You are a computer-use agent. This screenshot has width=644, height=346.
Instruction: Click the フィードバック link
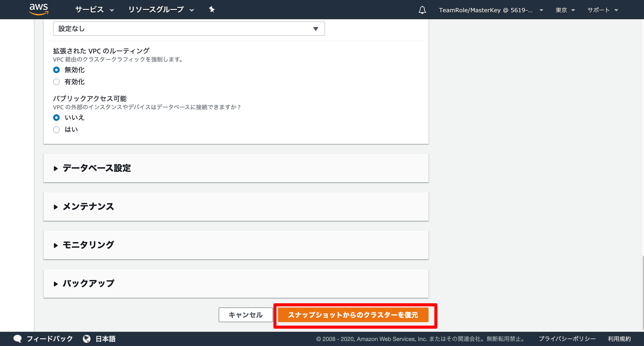tap(49, 339)
